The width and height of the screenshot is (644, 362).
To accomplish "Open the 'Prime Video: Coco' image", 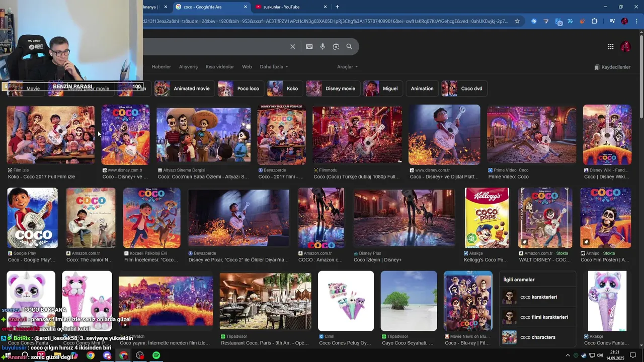I will pos(531,135).
